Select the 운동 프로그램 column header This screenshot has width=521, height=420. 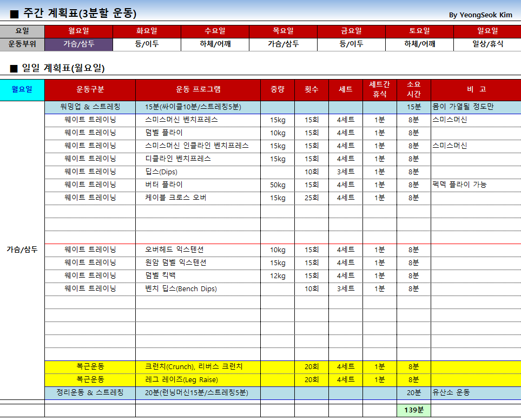click(198, 90)
